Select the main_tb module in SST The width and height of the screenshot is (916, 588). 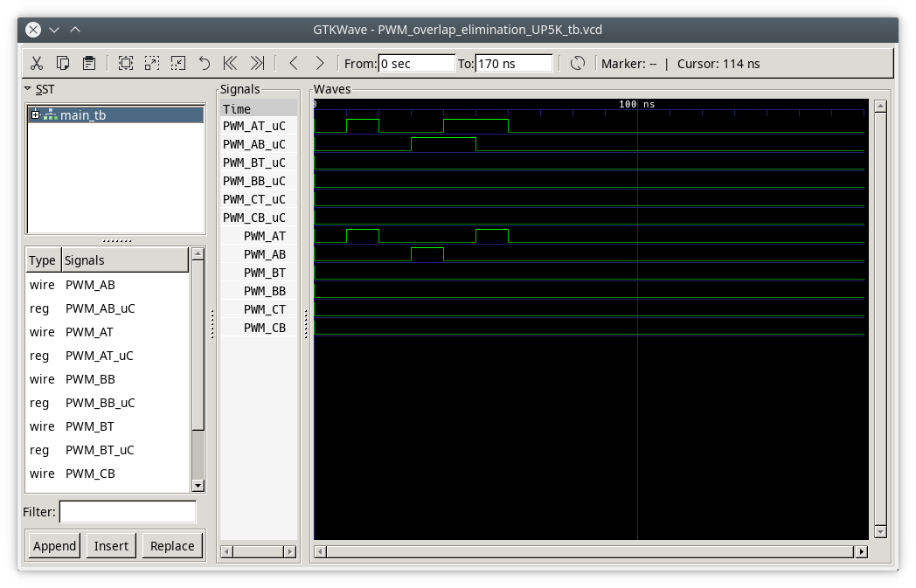point(115,115)
